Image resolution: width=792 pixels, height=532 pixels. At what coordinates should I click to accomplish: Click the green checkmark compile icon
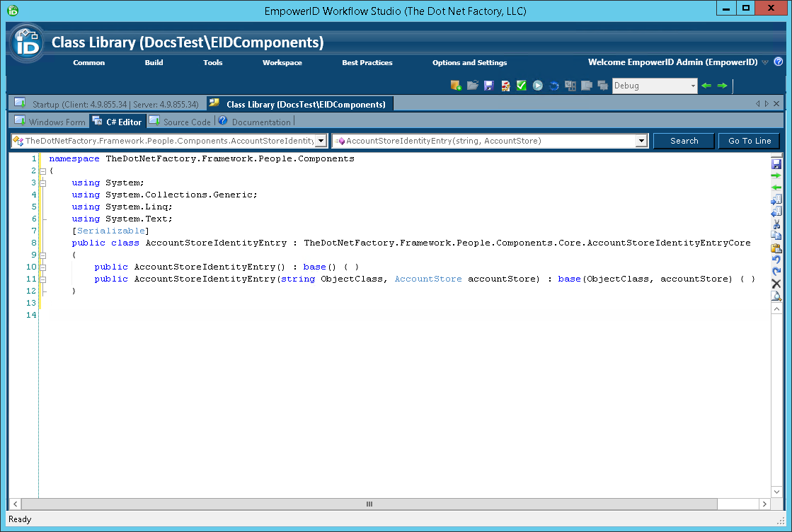pos(522,86)
